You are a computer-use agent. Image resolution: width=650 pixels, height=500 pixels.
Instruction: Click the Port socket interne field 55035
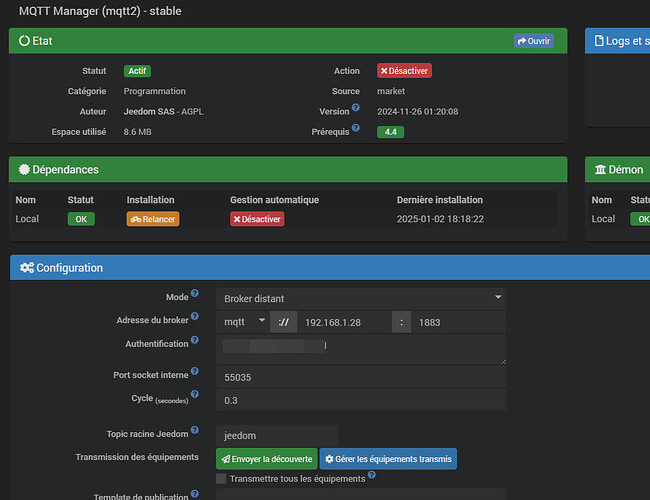pos(361,377)
